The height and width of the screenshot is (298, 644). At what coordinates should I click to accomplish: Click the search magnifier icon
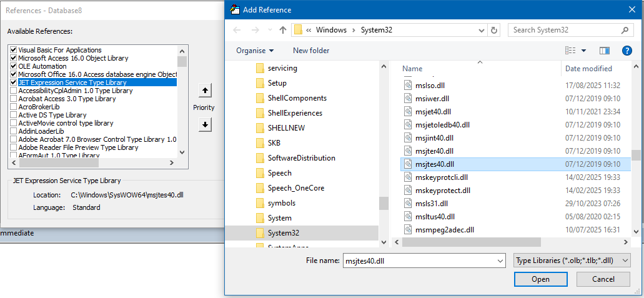(x=625, y=30)
